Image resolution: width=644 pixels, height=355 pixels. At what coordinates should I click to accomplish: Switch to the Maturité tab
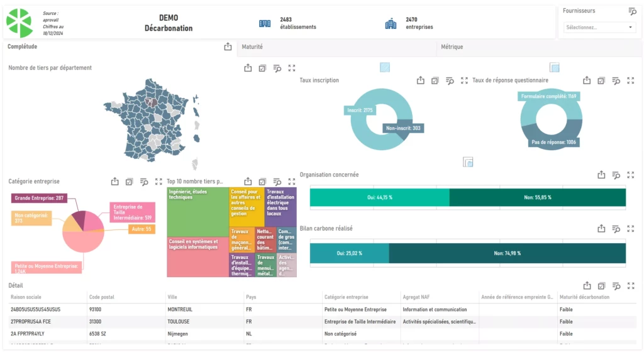tap(252, 47)
